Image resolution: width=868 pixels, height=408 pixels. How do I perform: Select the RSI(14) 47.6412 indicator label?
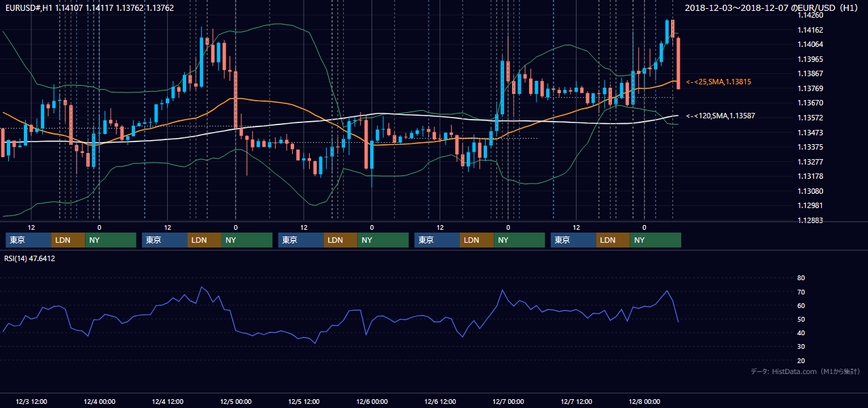[x=30, y=258]
